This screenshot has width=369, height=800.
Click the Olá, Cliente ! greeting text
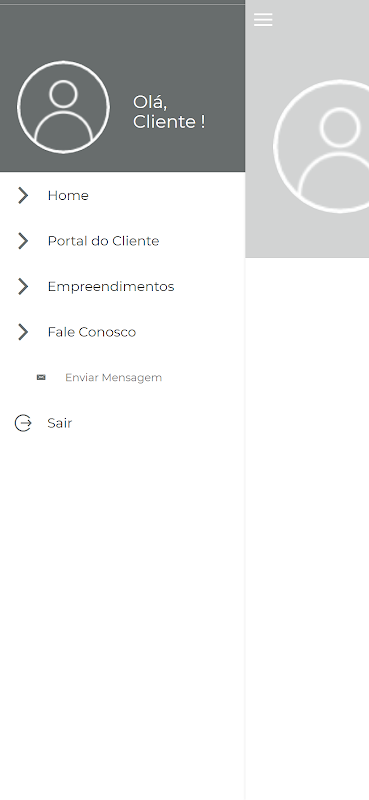(x=169, y=112)
